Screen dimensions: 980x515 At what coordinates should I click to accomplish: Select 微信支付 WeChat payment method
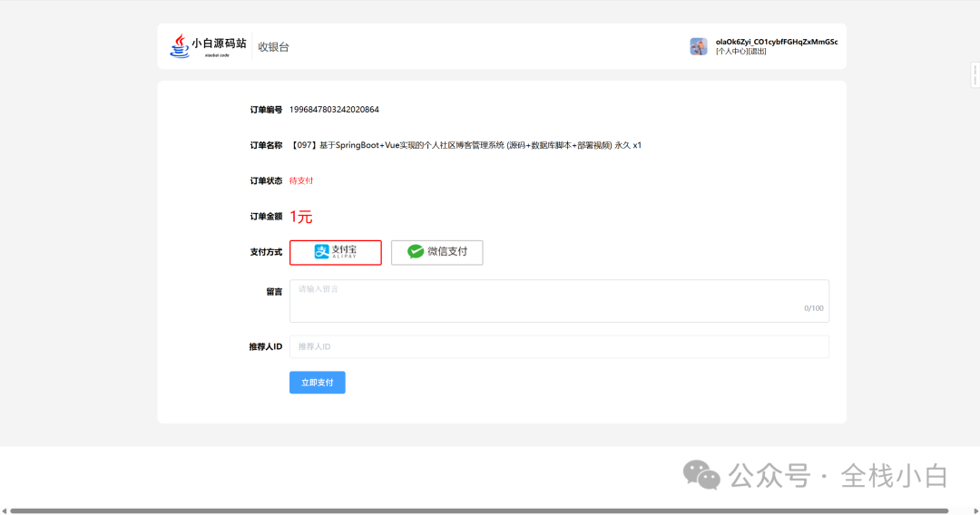pyautogui.click(x=436, y=252)
